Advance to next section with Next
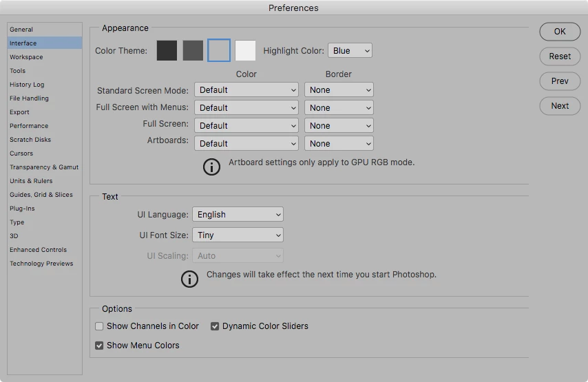This screenshot has width=588, height=382. point(560,106)
